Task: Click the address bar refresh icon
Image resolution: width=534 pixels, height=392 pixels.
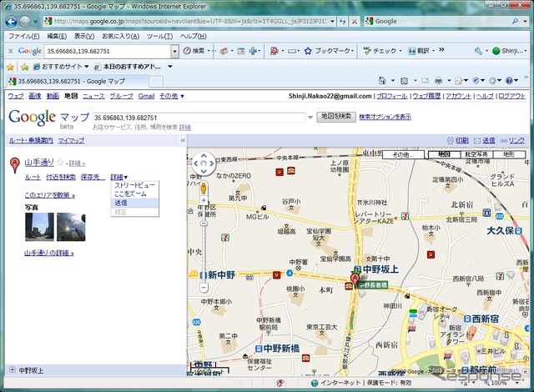Action: pyautogui.click(x=343, y=22)
